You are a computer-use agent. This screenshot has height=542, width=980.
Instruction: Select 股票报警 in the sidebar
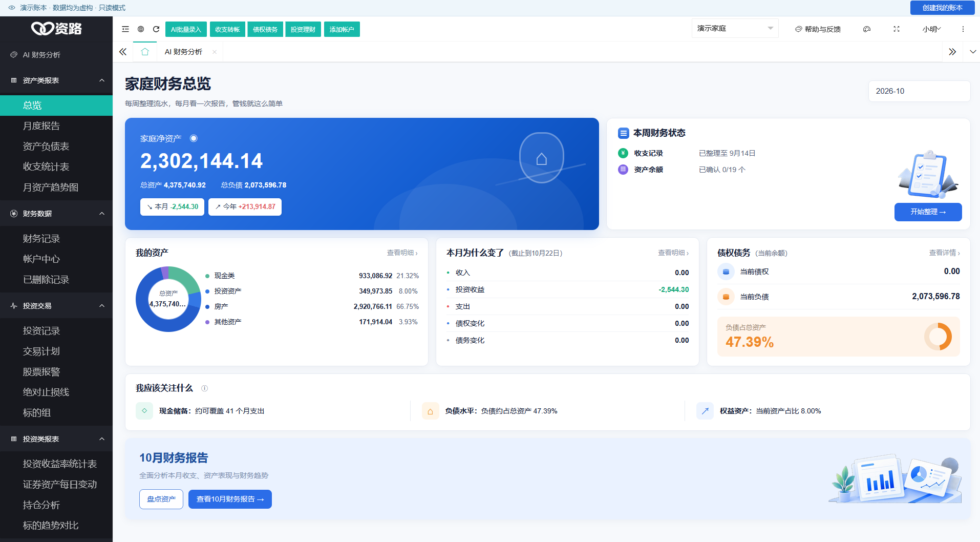[56, 372]
